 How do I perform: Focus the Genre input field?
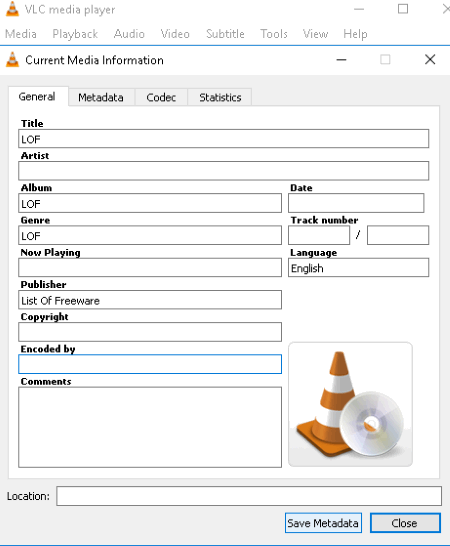tap(150, 235)
